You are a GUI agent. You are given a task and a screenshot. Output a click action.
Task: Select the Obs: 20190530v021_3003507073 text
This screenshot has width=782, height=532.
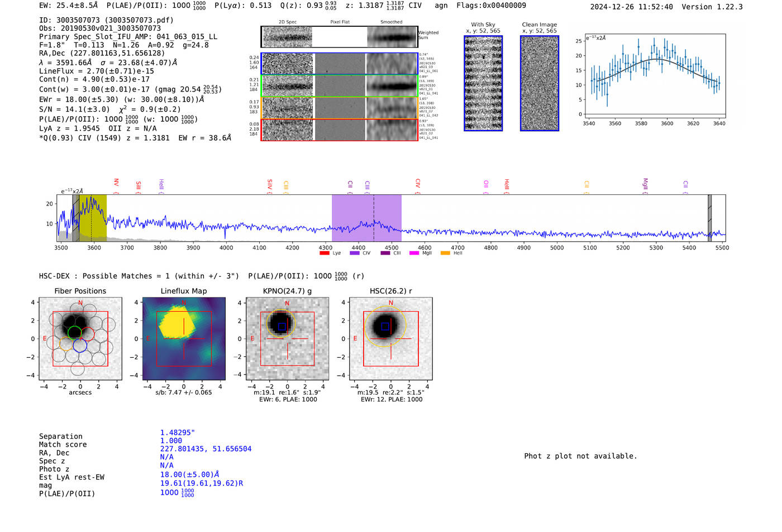tap(100, 28)
